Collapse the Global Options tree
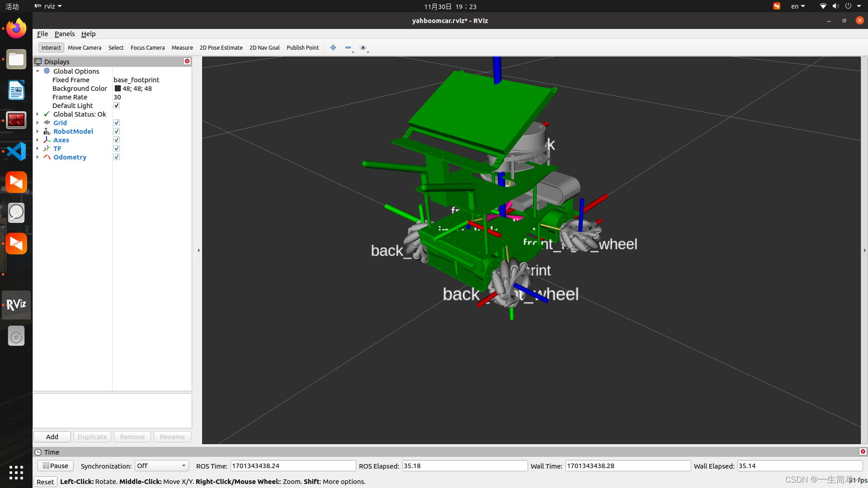 (38, 71)
